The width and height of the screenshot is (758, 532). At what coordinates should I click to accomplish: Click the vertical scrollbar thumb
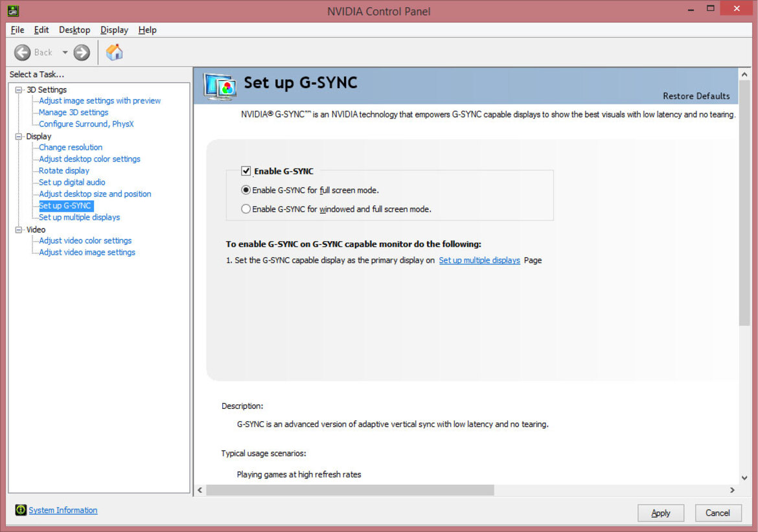[744, 203]
